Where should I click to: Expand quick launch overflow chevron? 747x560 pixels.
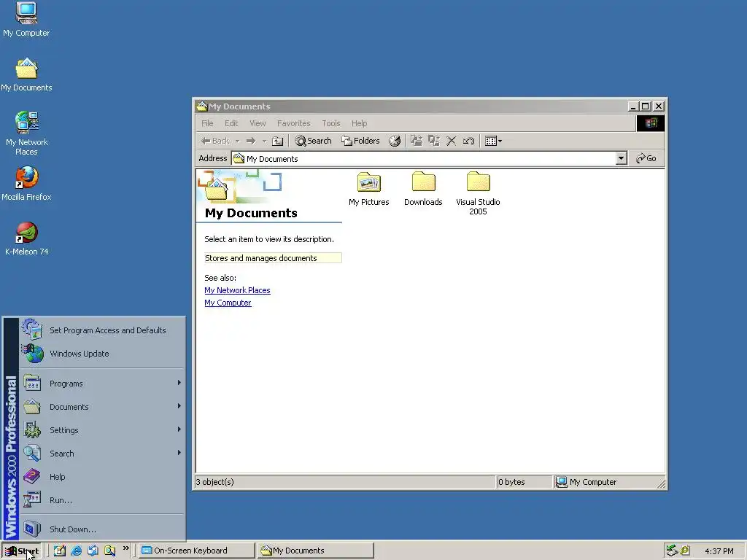[x=125, y=548]
